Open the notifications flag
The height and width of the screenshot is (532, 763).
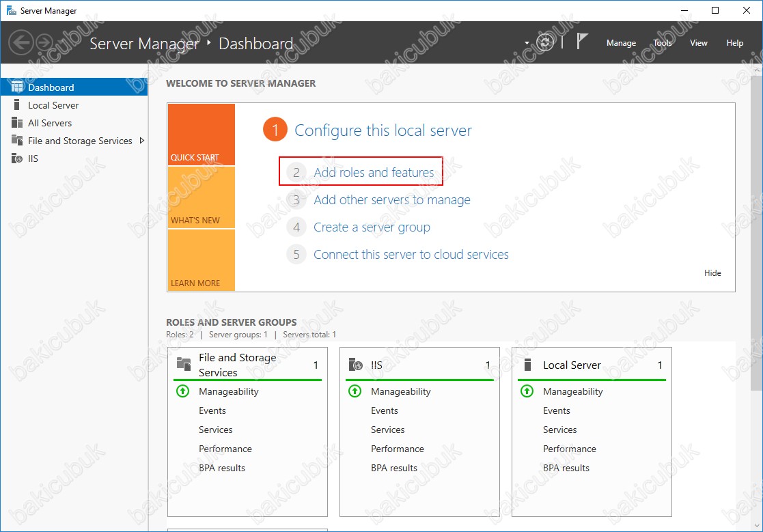[582, 42]
